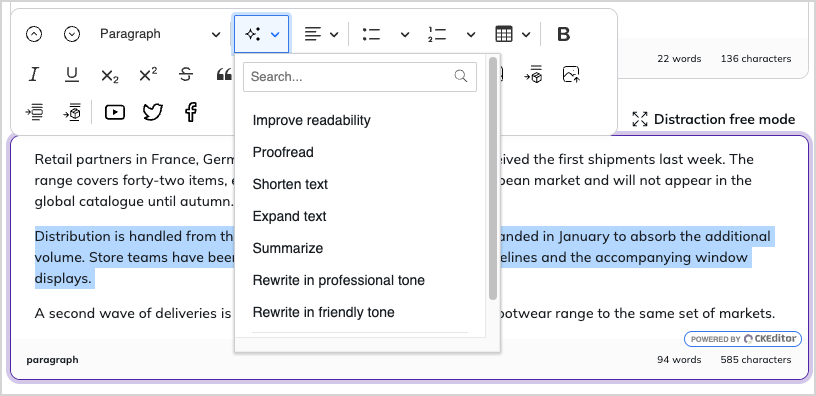The height and width of the screenshot is (396, 816).
Task: Select the Proofread command
Action: point(283,152)
